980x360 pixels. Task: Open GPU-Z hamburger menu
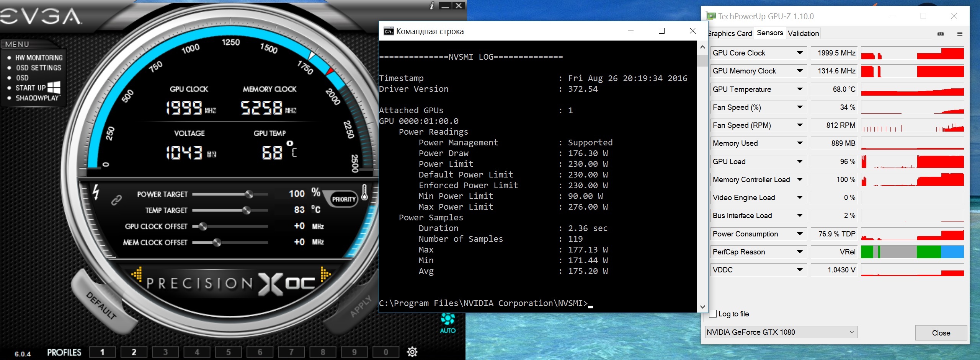pyautogui.click(x=960, y=34)
